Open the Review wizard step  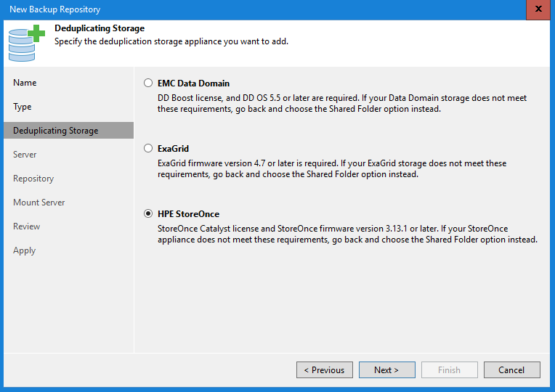click(27, 226)
